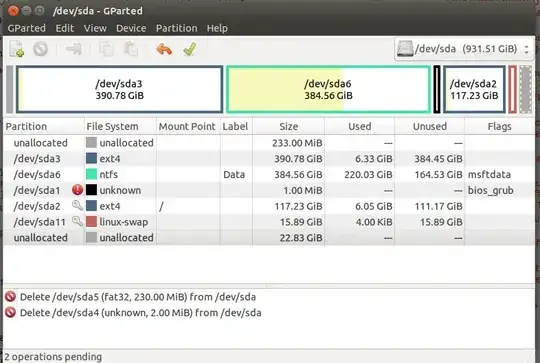Close the GParted window

click(13, 11)
